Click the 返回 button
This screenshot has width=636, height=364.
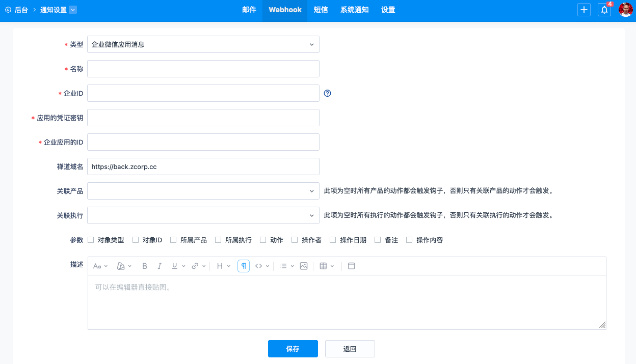click(350, 349)
